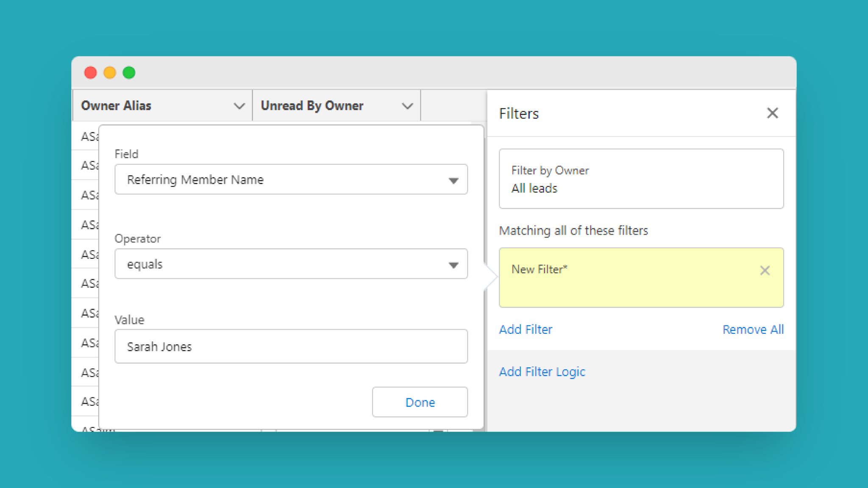This screenshot has height=488, width=868.
Task: Close the Filters panel
Action: [772, 113]
